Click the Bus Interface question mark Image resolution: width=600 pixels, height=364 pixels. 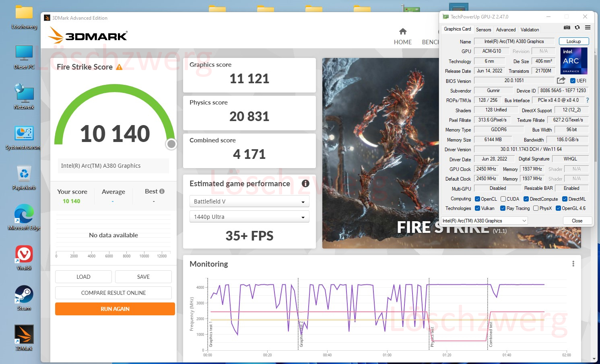tap(588, 100)
